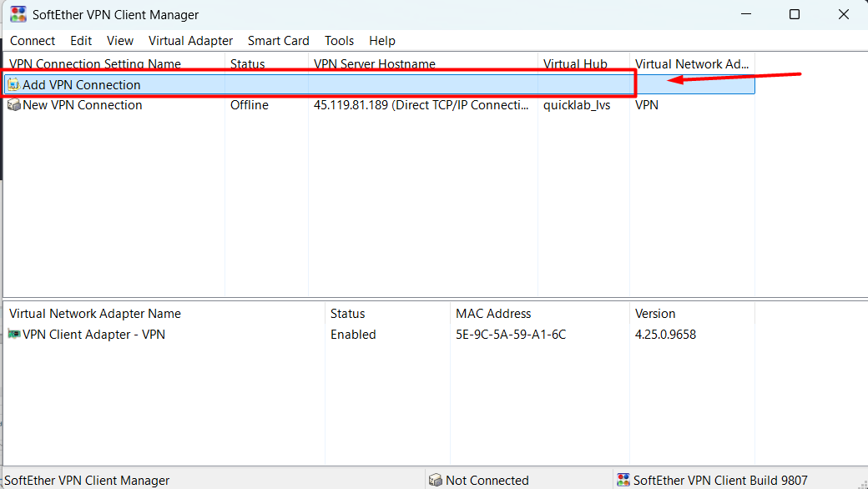Viewport: 868px width, 489px height.
Task: Open the View menu
Action: 120,41
